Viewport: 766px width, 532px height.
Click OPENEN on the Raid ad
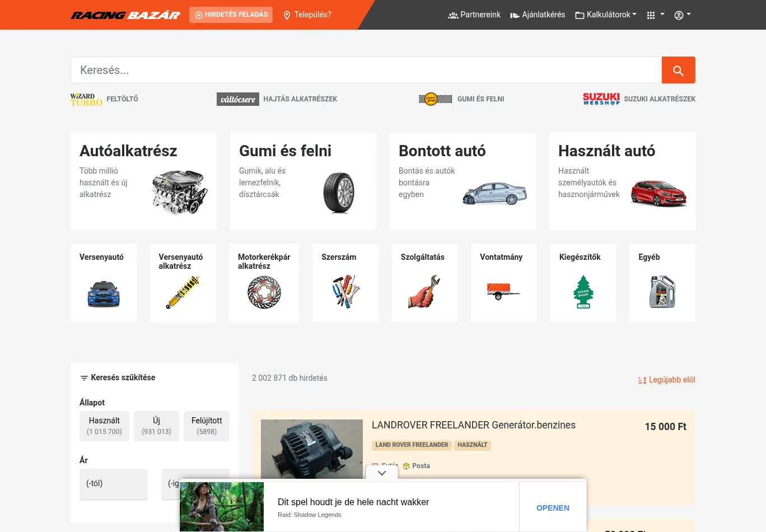pos(553,508)
